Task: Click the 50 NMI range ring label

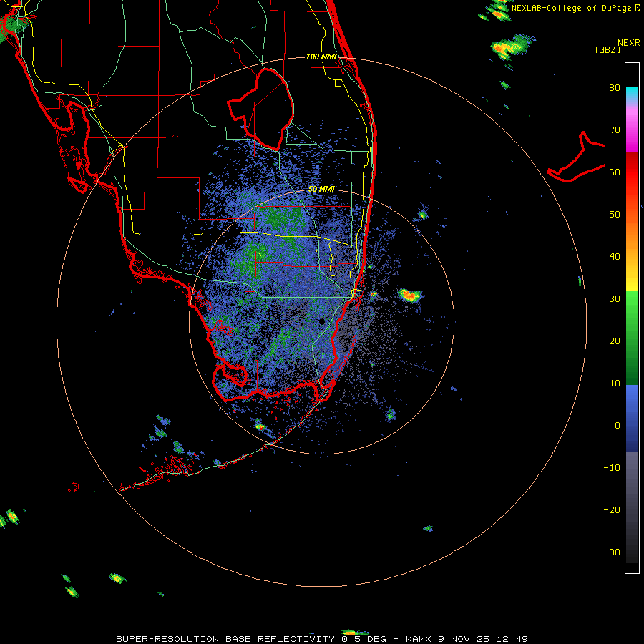Action: 321,190
